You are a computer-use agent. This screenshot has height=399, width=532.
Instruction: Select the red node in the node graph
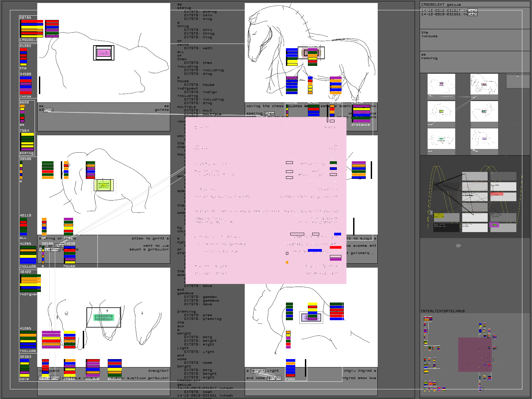point(496,194)
